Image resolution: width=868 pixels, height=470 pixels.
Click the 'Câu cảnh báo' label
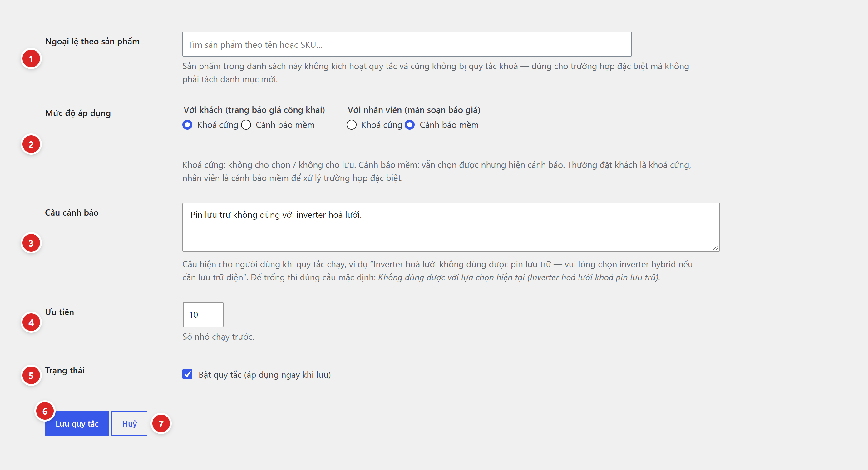pos(72,213)
